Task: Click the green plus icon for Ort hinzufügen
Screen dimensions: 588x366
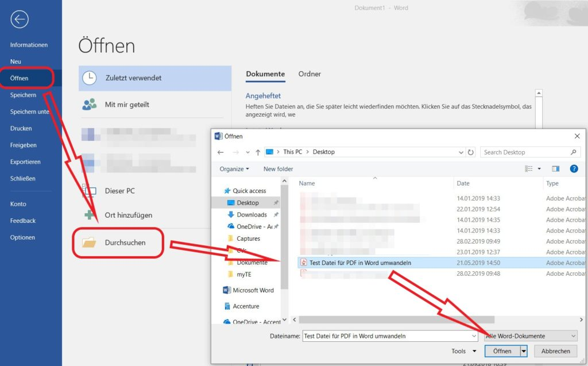Action: [89, 215]
